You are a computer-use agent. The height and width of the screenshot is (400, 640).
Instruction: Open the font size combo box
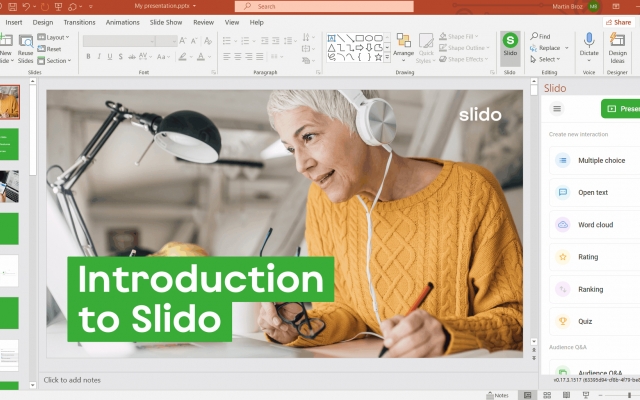[x=166, y=41]
